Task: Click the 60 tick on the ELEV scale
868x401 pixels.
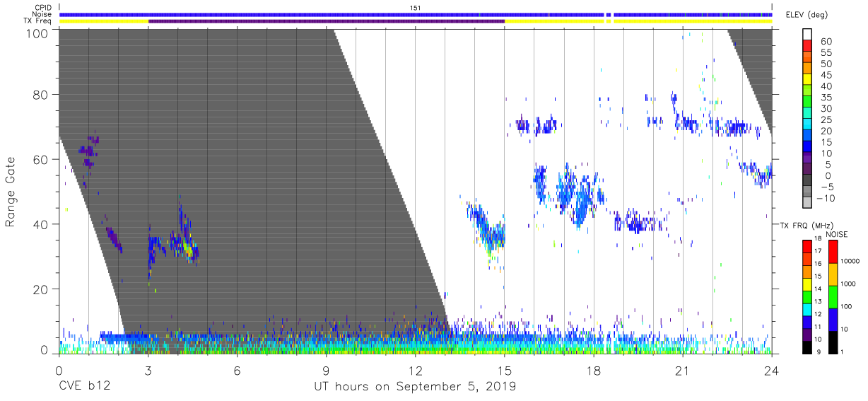Action: tap(826, 41)
